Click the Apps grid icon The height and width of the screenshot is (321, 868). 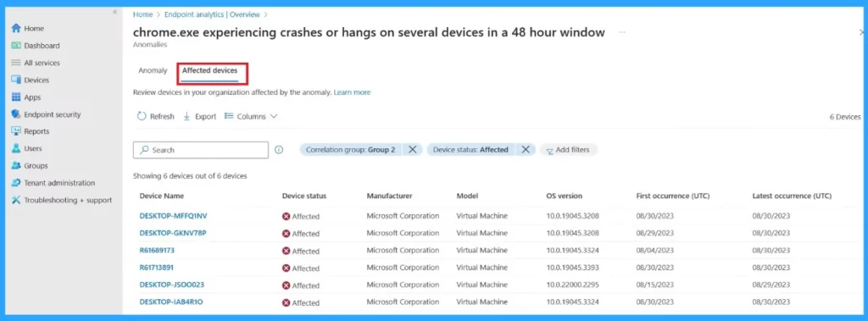pos(16,97)
